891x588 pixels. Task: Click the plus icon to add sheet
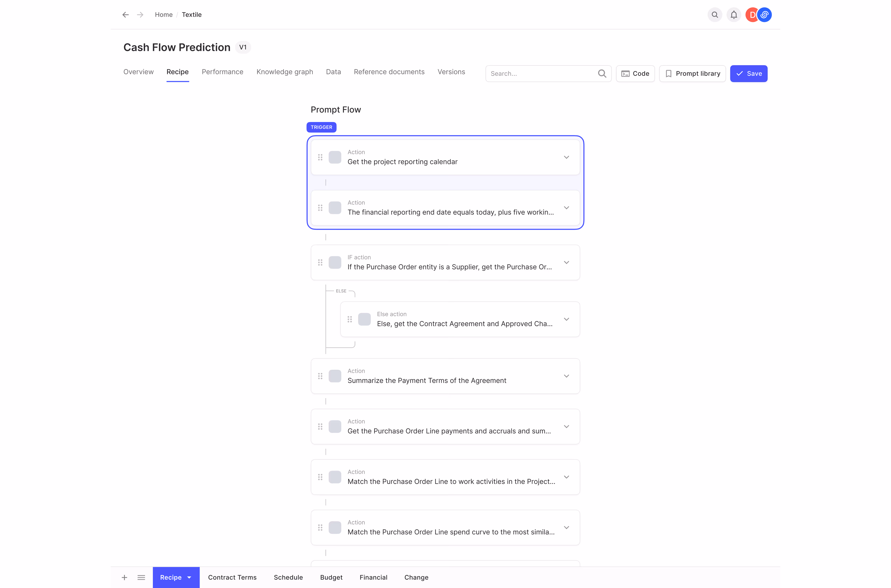tap(124, 577)
